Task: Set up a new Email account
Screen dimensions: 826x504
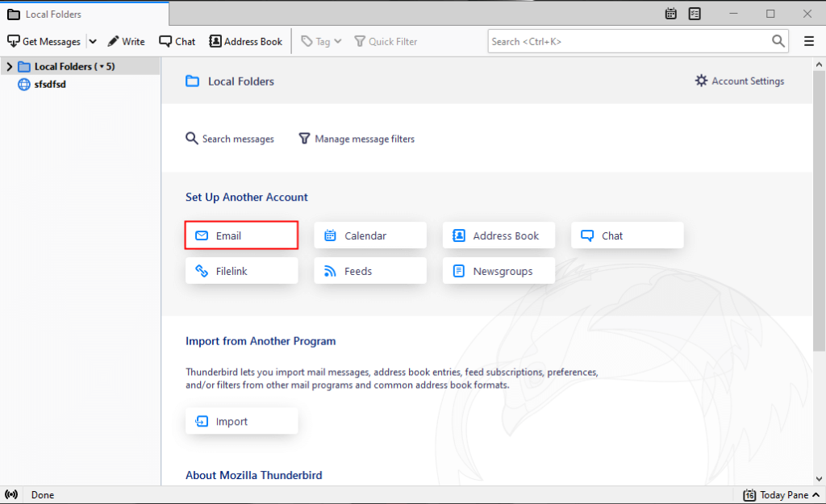Action: tap(241, 235)
